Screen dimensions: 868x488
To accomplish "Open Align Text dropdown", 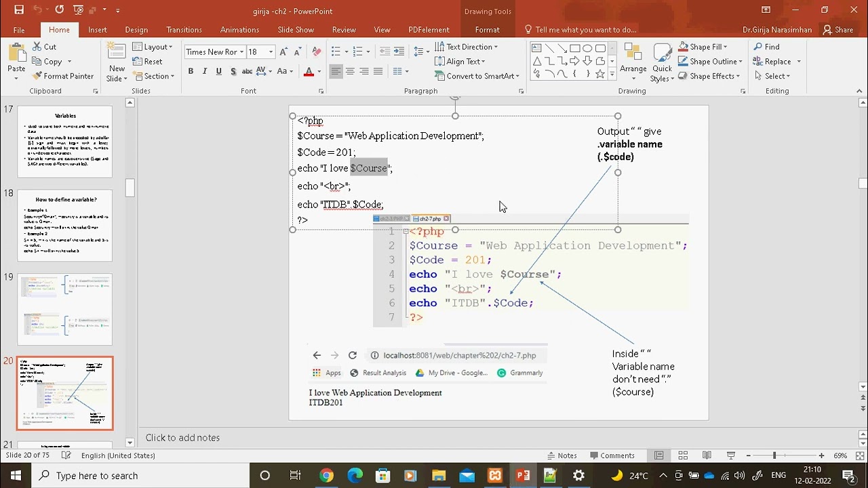I will coord(459,61).
